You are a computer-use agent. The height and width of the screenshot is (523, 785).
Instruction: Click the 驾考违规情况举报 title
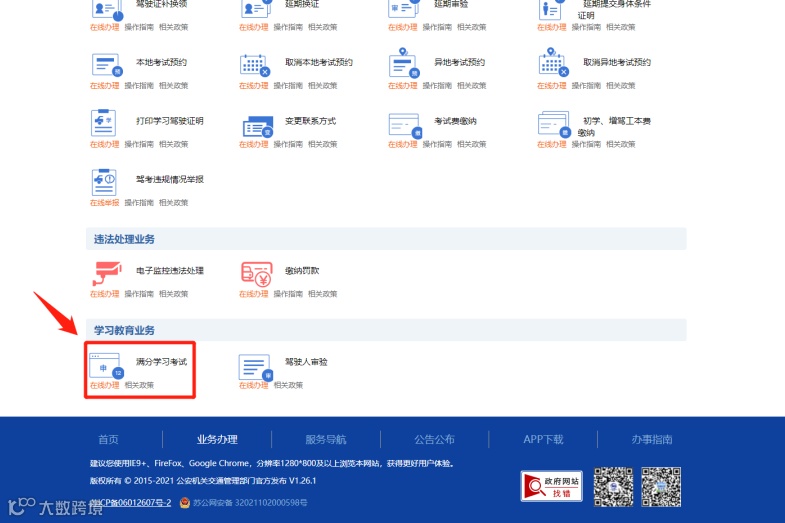[170, 179]
